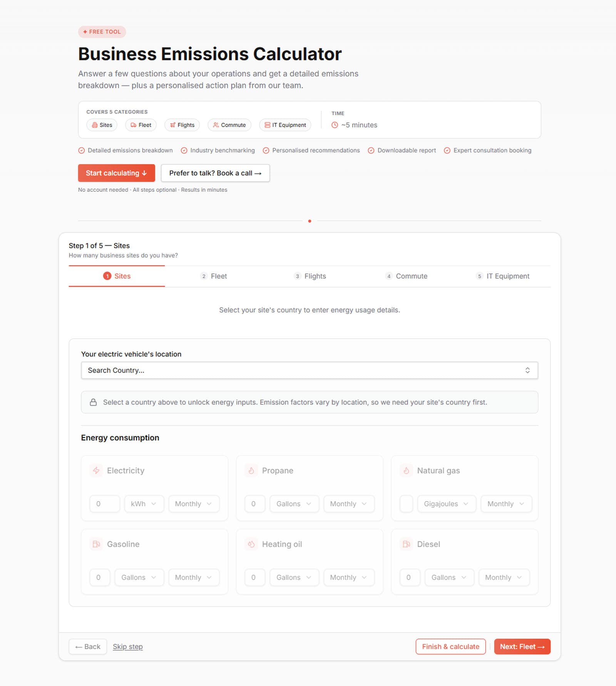The image size is (616, 686).
Task: Click the FREE TOOL badge
Action: (102, 32)
